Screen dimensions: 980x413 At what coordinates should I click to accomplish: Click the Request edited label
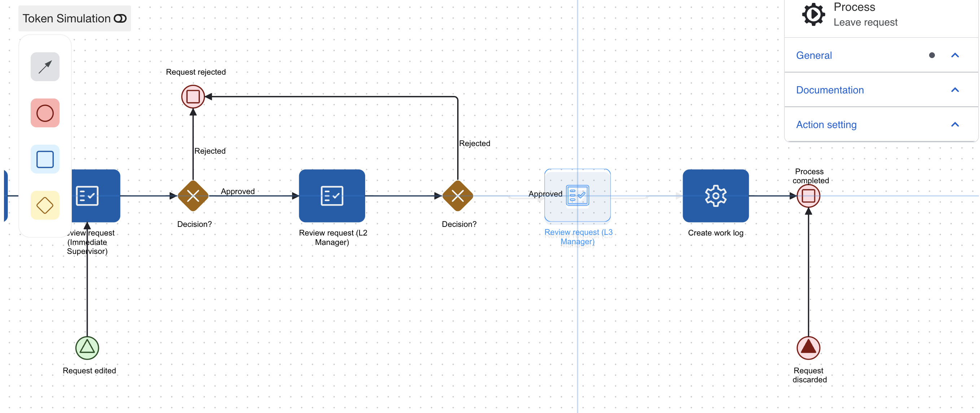pyautogui.click(x=89, y=370)
